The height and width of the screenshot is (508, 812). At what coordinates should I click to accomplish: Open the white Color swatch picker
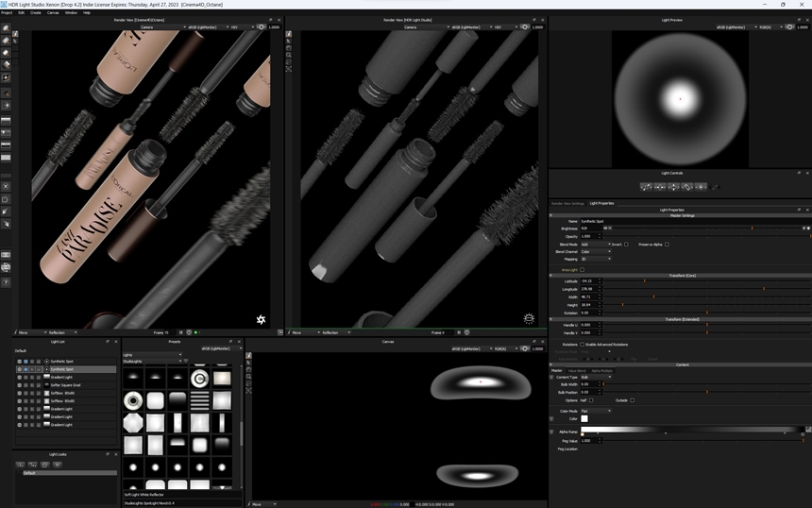[x=584, y=418]
